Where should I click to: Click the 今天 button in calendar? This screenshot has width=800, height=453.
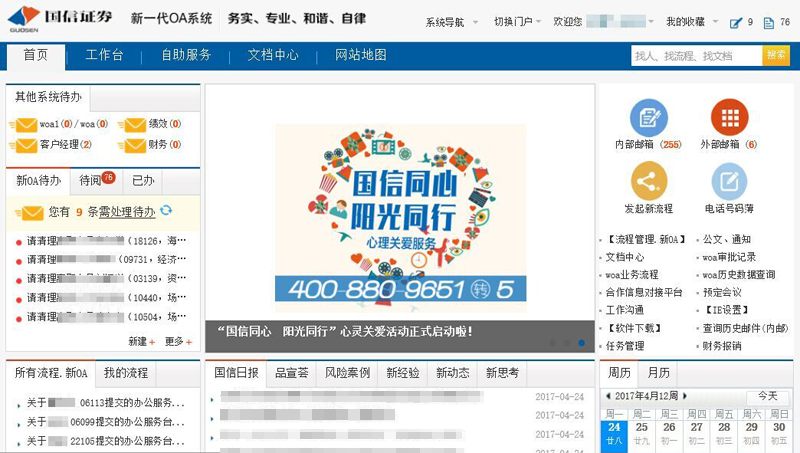click(767, 396)
